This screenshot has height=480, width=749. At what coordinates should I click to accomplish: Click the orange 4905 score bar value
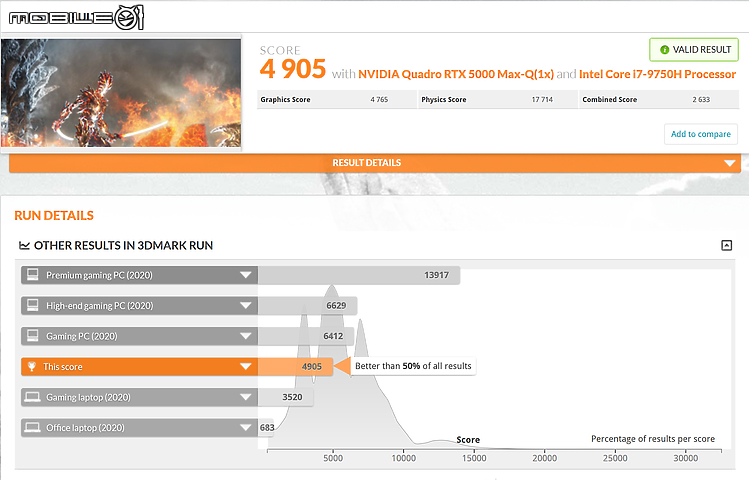point(311,367)
